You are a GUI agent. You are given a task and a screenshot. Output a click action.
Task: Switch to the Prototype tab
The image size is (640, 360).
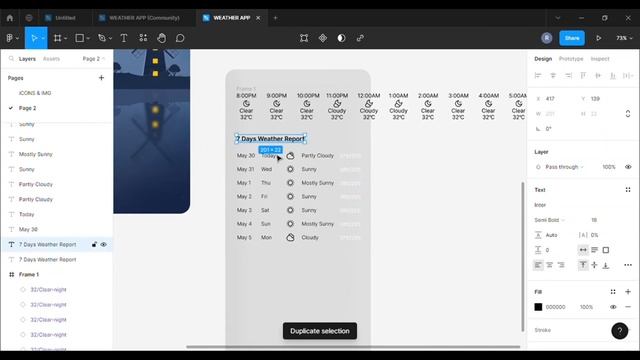[x=571, y=59]
